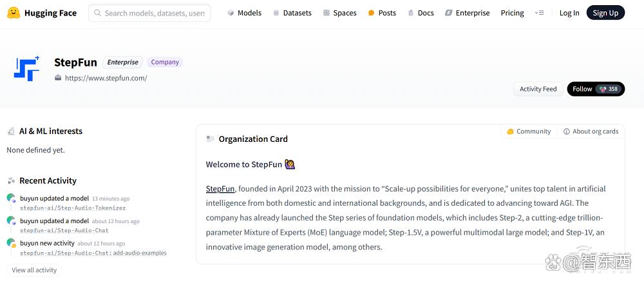Click the Datasets icon in navigation
This screenshot has width=644, height=285.
click(276, 13)
